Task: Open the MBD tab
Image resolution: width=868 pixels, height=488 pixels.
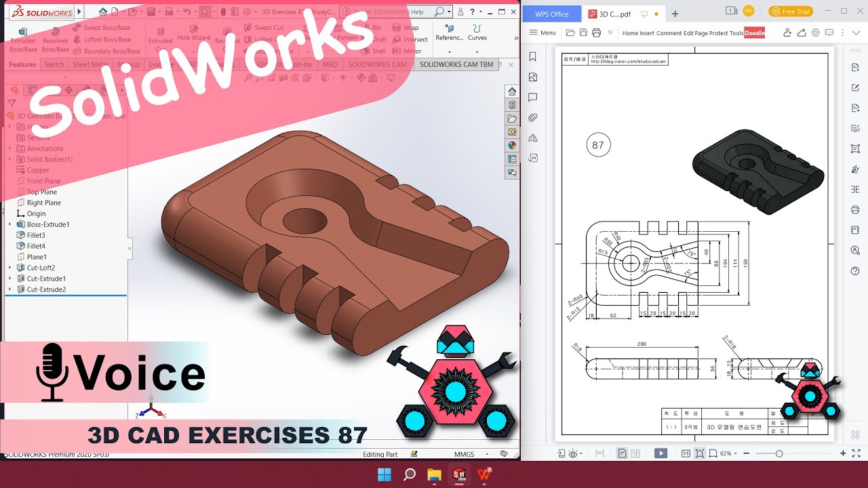Action: coord(330,64)
